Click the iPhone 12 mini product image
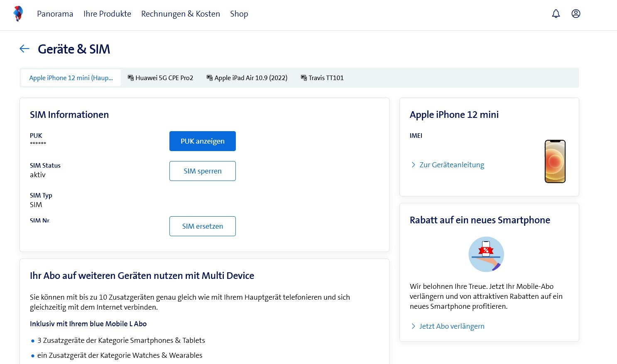This screenshot has height=364, width=617. pos(555,161)
